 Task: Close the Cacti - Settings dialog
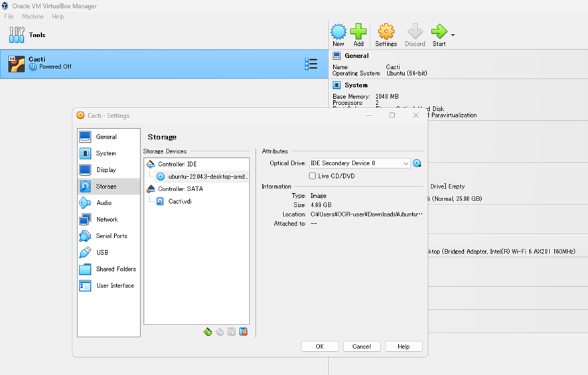click(415, 115)
